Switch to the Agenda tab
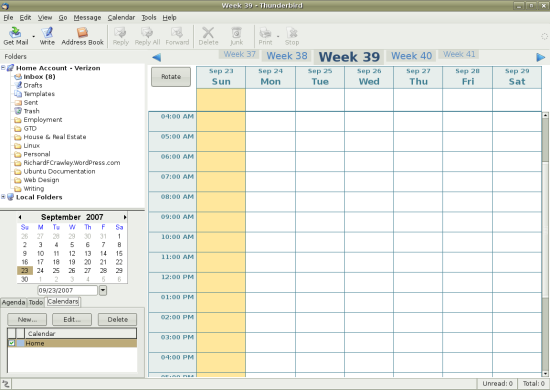The image size is (550, 390). [13, 302]
